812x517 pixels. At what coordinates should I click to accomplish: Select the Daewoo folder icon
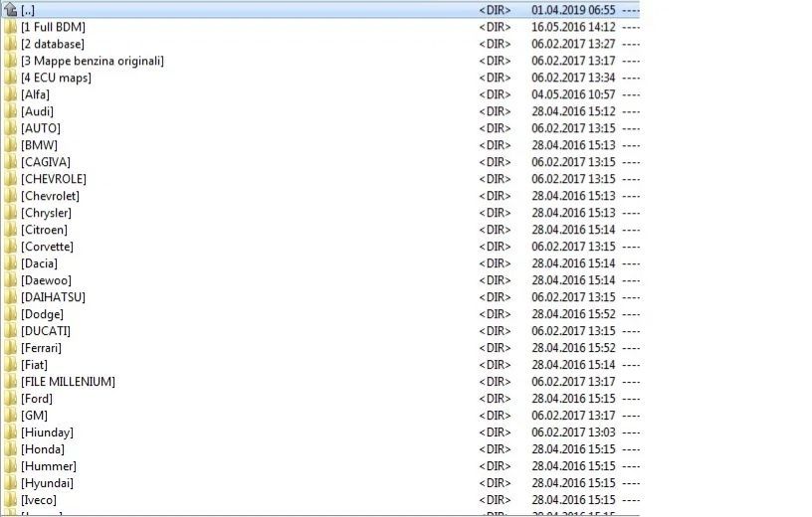click(10, 280)
